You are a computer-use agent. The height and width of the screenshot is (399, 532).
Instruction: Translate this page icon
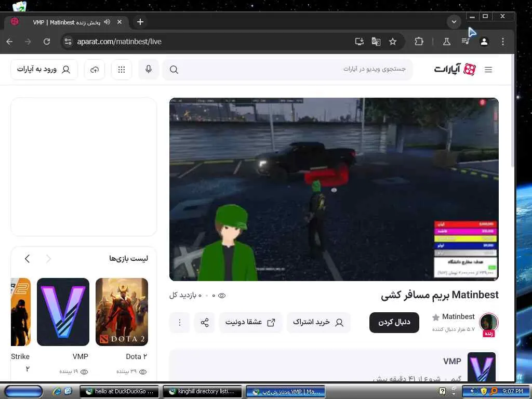tap(376, 42)
